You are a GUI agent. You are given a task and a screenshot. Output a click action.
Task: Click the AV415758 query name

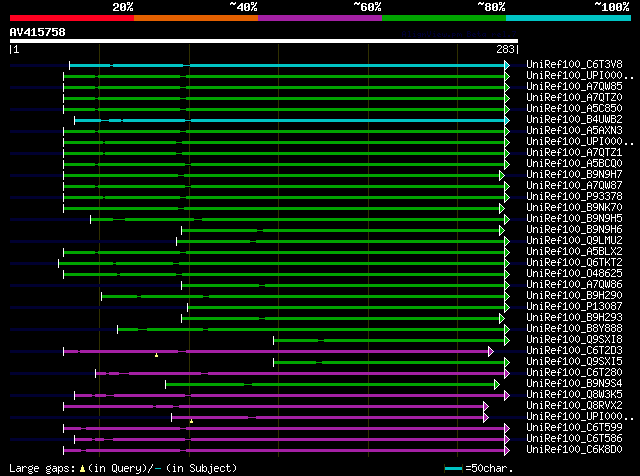38,32
